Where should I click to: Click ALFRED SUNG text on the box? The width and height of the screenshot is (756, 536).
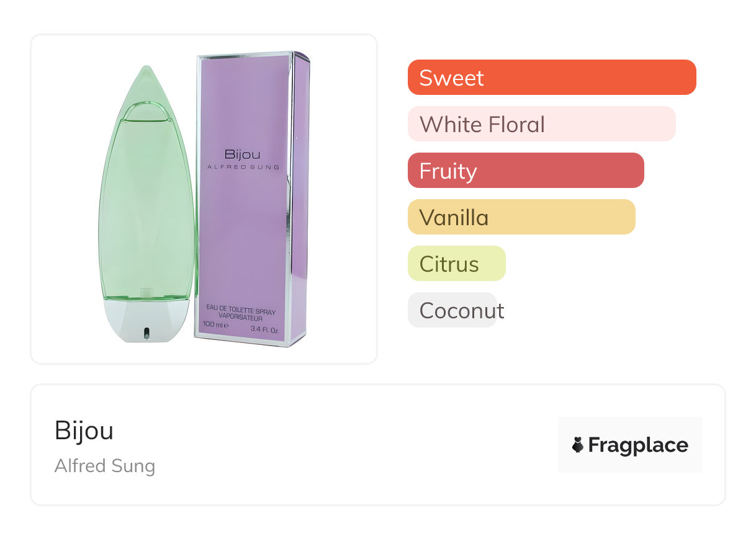pyautogui.click(x=243, y=167)
